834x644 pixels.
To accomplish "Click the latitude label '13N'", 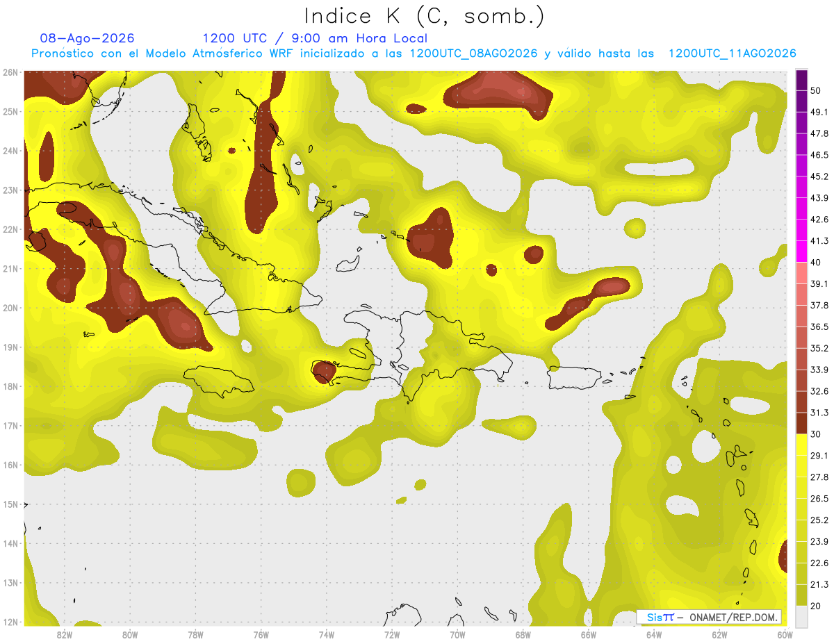I will pyautogui.click(x=10, y=583).
